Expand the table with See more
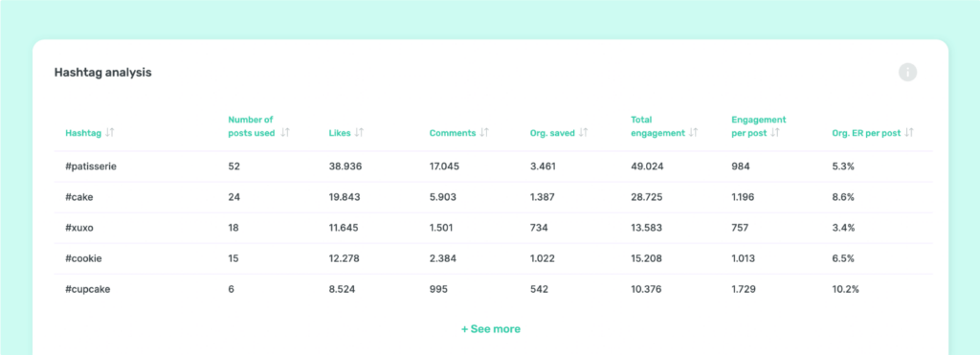This screenshot has height=355, width=980. (491, 329)
